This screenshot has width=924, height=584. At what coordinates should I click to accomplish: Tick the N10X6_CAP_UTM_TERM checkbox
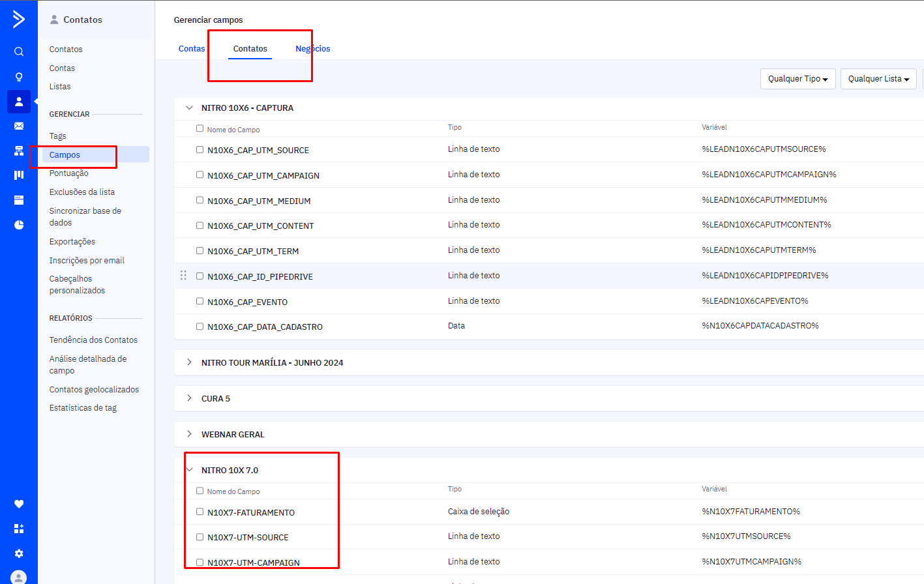click(200, 250)
